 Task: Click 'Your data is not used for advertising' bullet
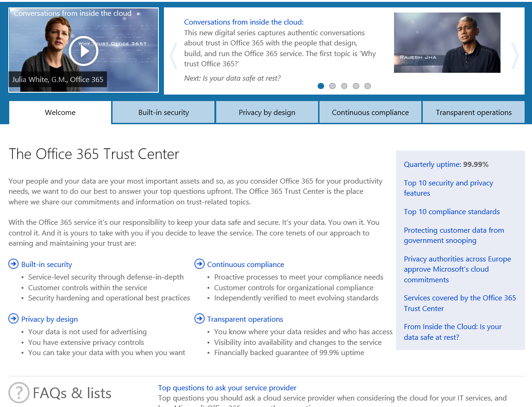tap(87, 331)
